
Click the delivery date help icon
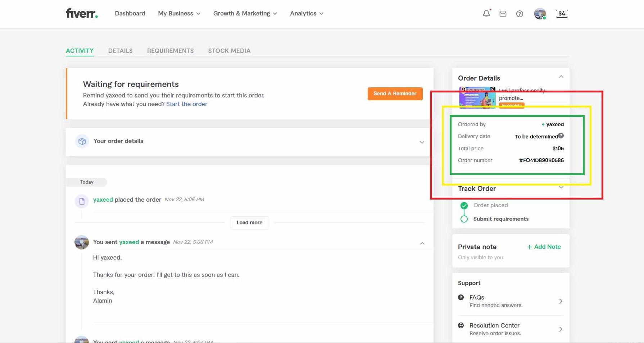[x=561, y=136]
